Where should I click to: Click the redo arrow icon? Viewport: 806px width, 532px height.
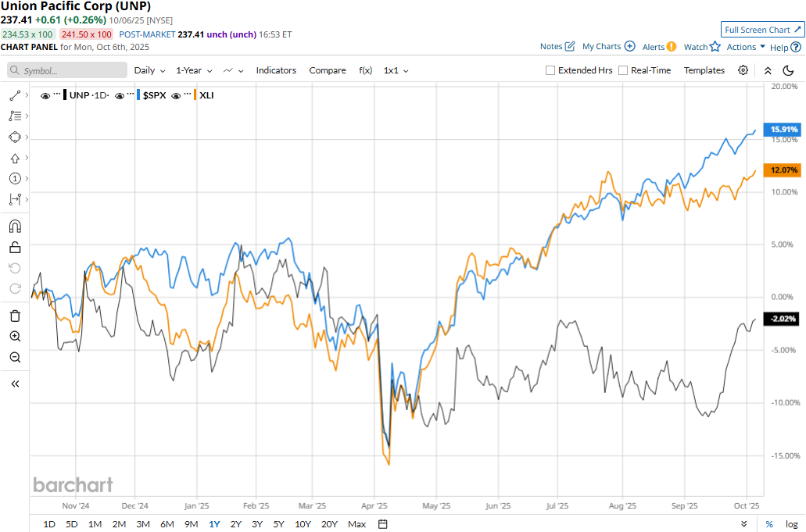(15, 288)
